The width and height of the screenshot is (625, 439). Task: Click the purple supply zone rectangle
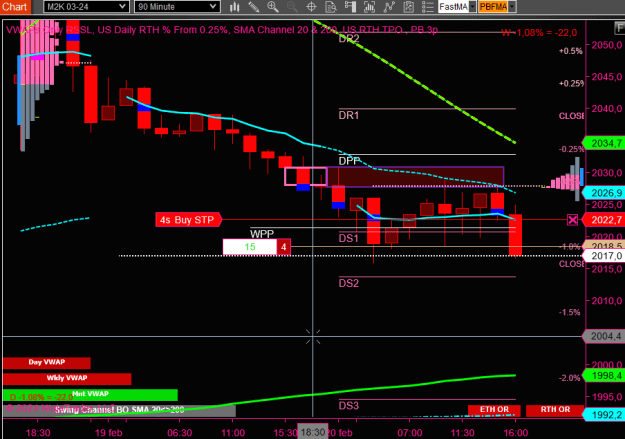[415, 177]
